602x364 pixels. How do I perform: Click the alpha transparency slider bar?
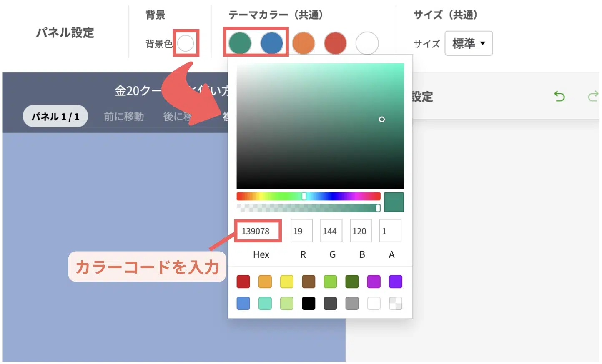pyautogui.click(x=309, y=208)
